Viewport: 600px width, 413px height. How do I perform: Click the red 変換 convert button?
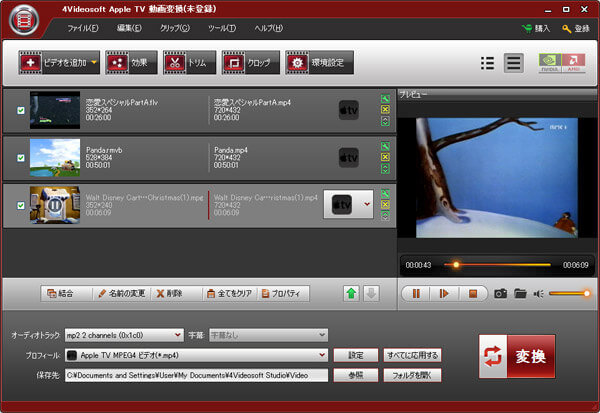pyautogui.click(x=517, y=356)
